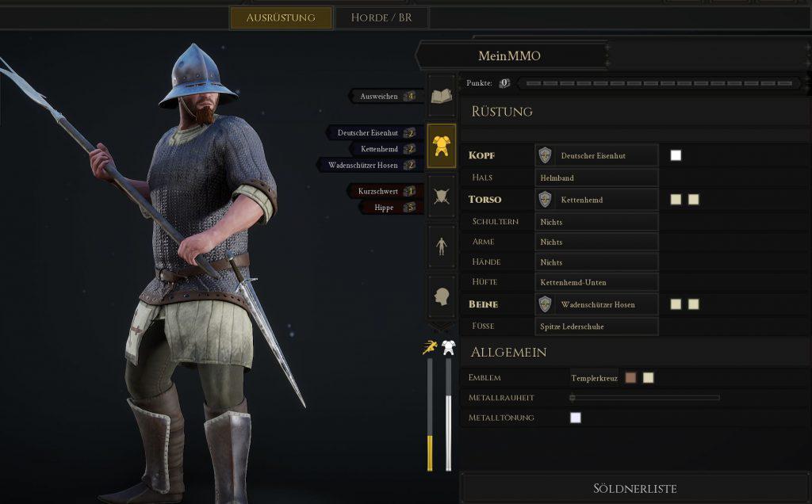This screenshot has width=812, height=504.
Task: Click the Kopf shield tier icon
Action: click(x=545, y=155)
